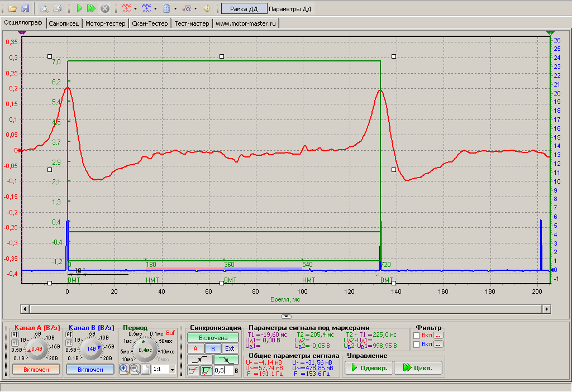
Task: Click the open file folder icon
Action: coord(12,8)
